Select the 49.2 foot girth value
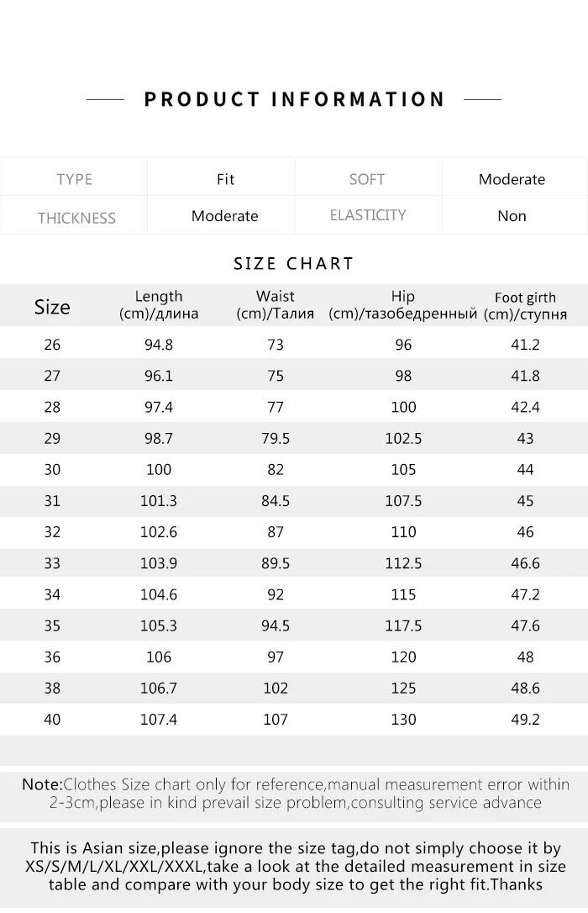The image size is (588, 913). [x=525, y=720]
